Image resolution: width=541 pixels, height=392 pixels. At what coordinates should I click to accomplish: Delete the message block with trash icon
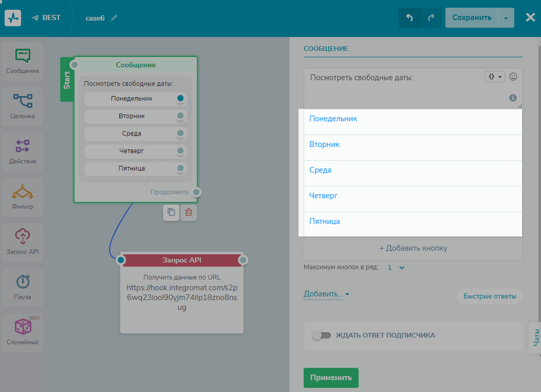point(189,212)
